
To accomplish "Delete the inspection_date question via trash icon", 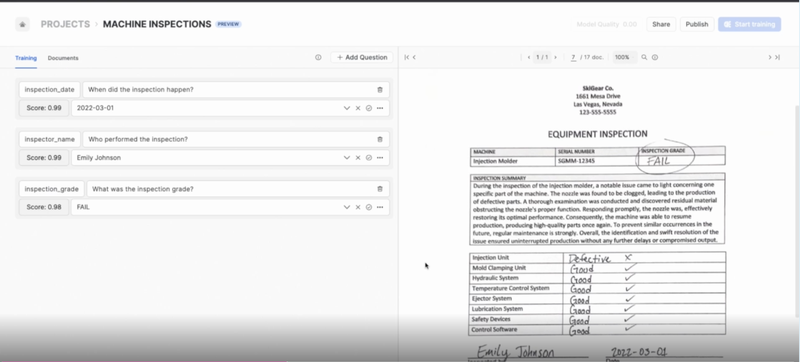I will (x=380, y=90).
